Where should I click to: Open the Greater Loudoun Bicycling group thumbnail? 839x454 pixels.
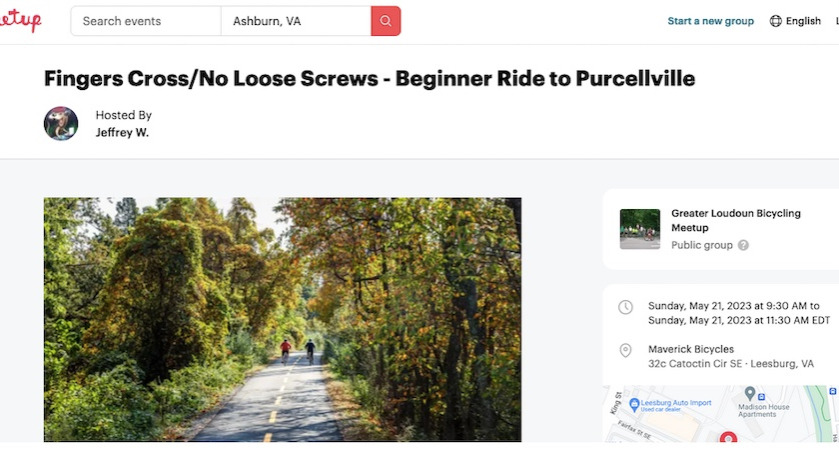pyautogui.click(x=640, y=228)
